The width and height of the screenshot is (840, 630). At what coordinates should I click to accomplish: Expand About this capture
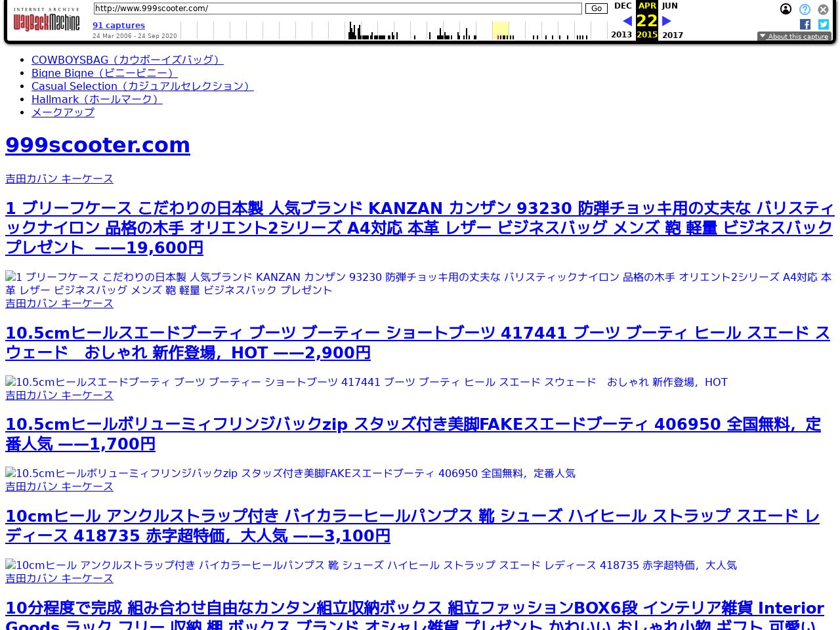tap(794, 37)
